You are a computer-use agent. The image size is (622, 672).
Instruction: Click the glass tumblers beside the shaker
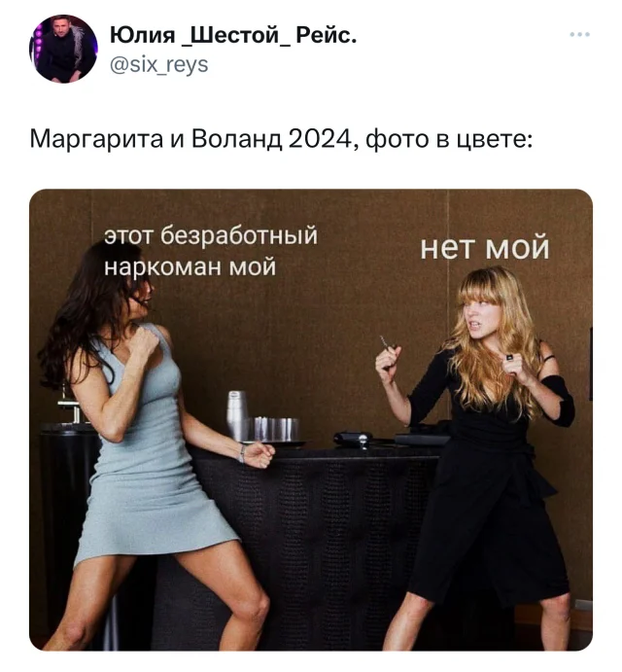pyautogui.click(x=276, y=429)
